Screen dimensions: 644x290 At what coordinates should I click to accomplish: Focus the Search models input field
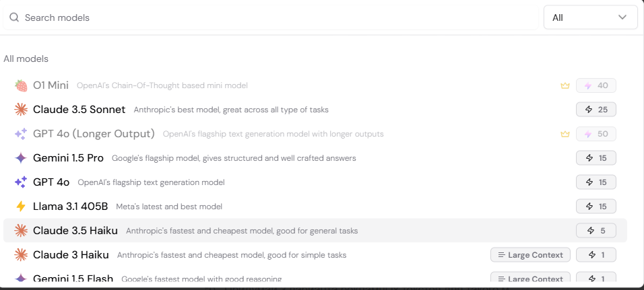click(270, 17)
